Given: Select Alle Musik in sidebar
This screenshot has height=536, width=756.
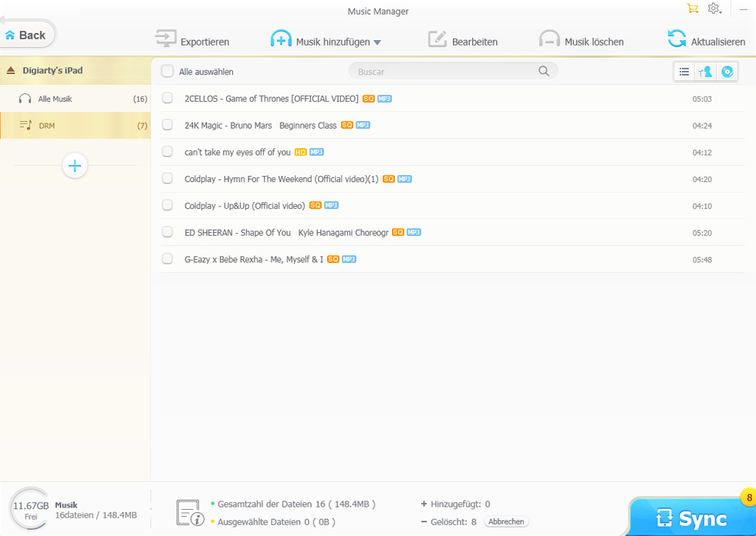Looking at the screenshot, I should (x=55, y=99).
